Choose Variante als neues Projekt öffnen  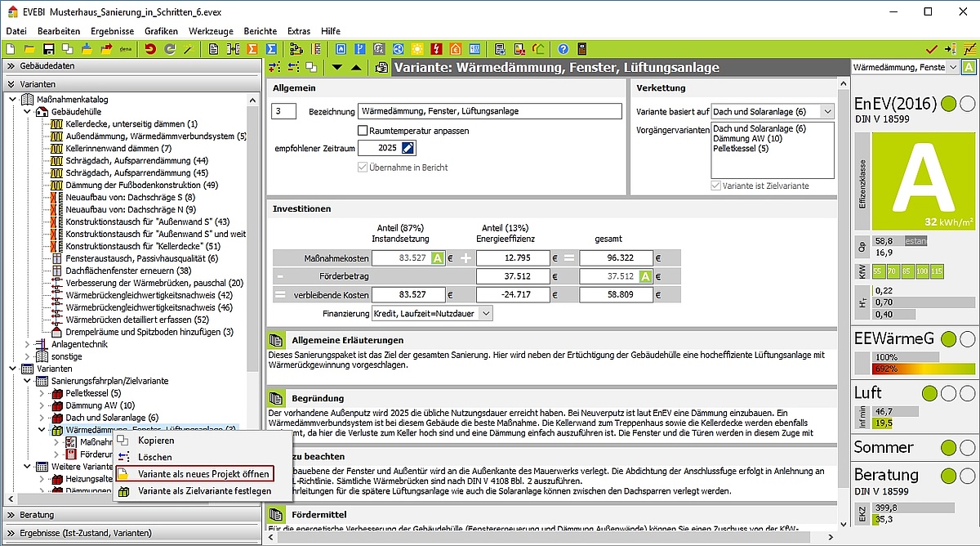coord(194,473)
